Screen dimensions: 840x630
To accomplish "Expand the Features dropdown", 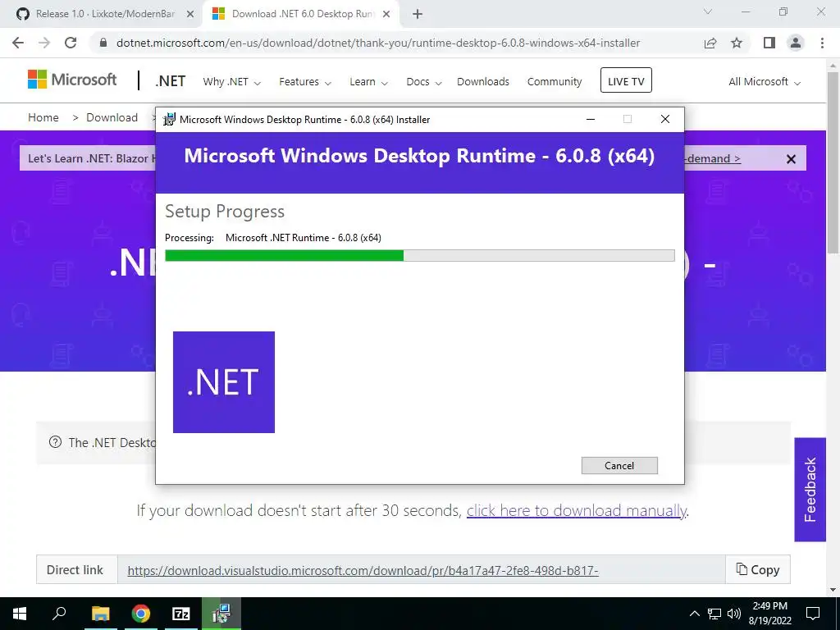I will (305, 82).
